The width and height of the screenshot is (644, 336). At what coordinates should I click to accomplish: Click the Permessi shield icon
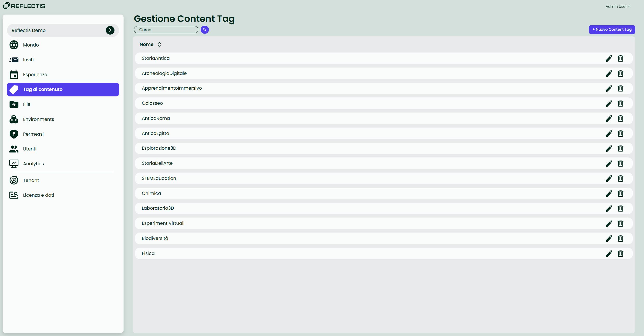click(x=14, y=134)
